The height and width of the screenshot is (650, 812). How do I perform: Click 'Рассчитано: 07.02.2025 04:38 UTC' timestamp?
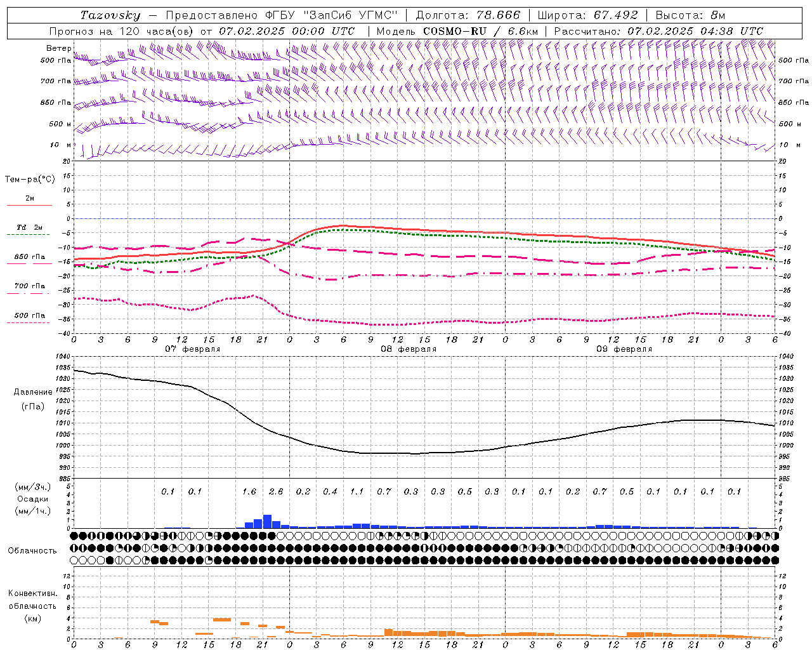point(658,31)
